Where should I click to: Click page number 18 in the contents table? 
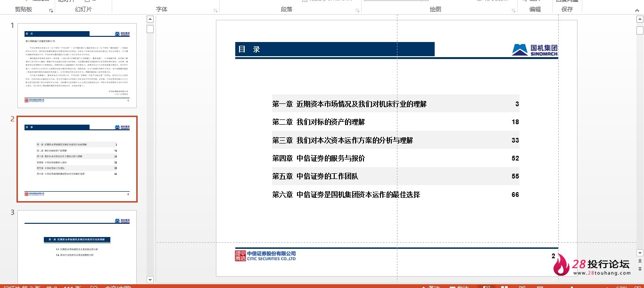515,122
